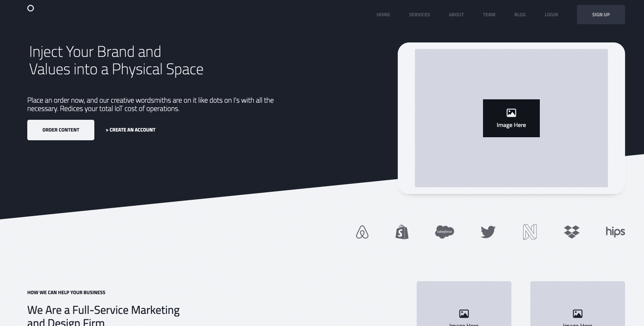The height and width of the screenshot is (326, 644).
Task: Navigate to the Team section
Action: click(489, 15)
